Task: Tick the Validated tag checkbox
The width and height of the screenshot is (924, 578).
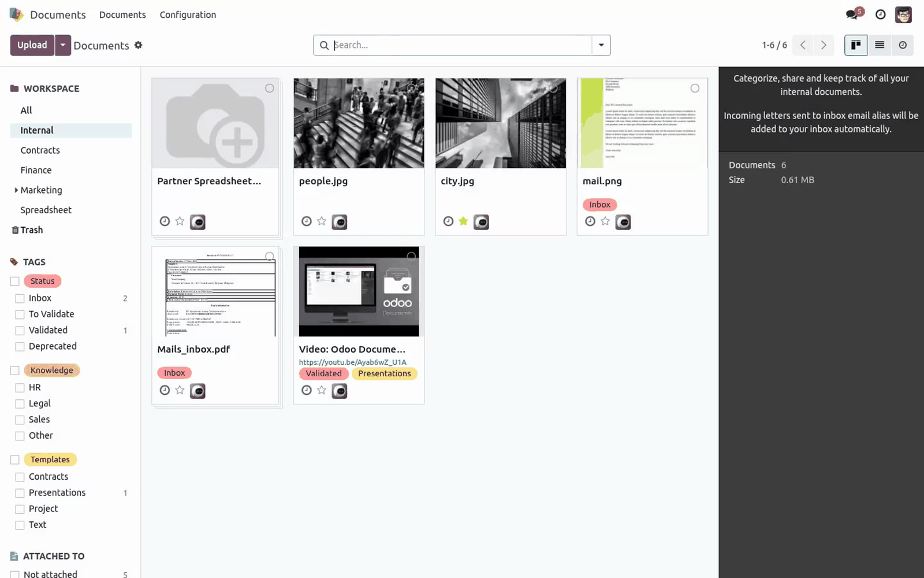Action: point(20,331)
